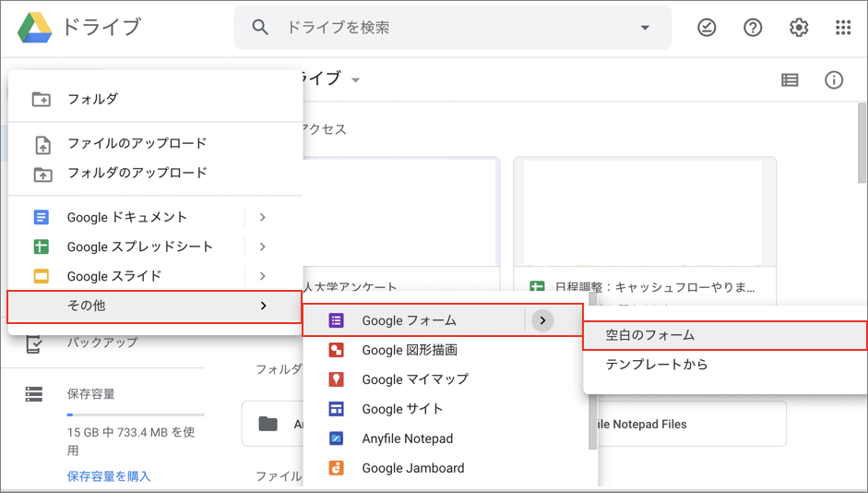Click the new folder plus icon
Screen dimensions: 868x493
42,99
